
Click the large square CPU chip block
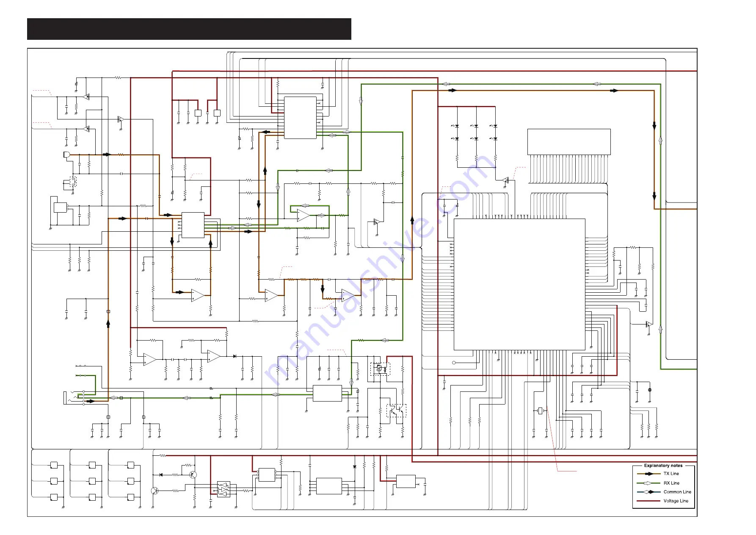519,284
